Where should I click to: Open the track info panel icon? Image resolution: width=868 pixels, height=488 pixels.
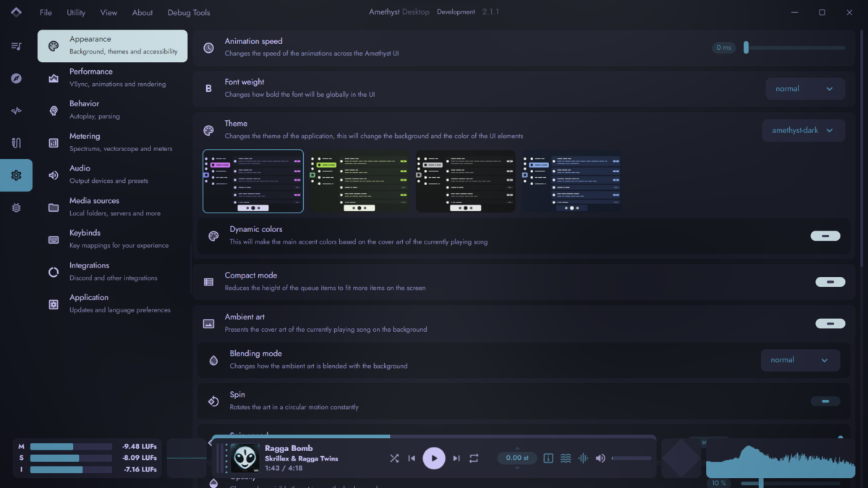pos(548,458)
